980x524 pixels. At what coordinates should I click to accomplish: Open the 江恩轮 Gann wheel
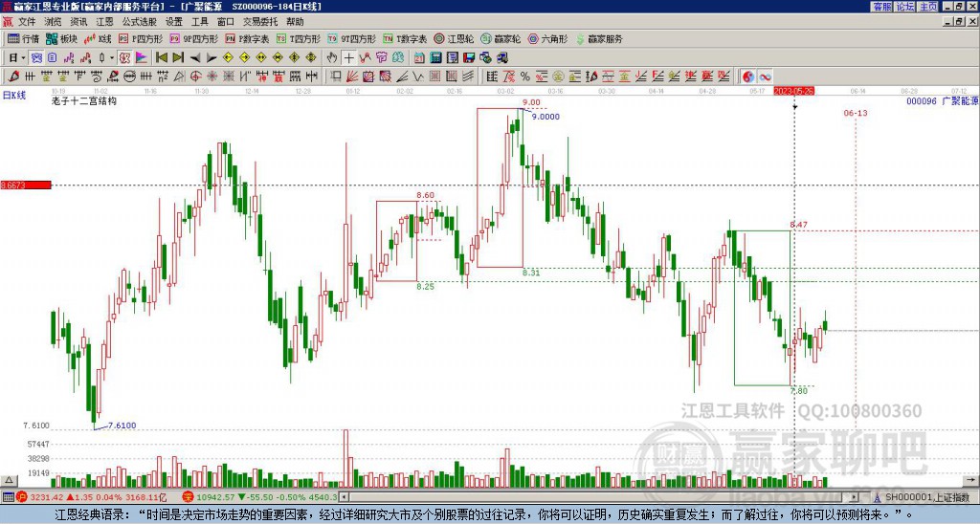coord(454,38)
